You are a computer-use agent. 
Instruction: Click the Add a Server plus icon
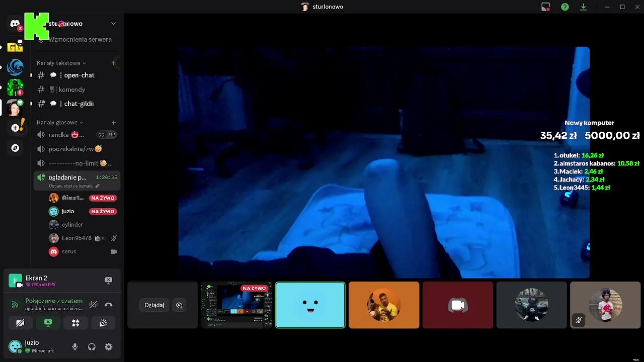point(15,128)
